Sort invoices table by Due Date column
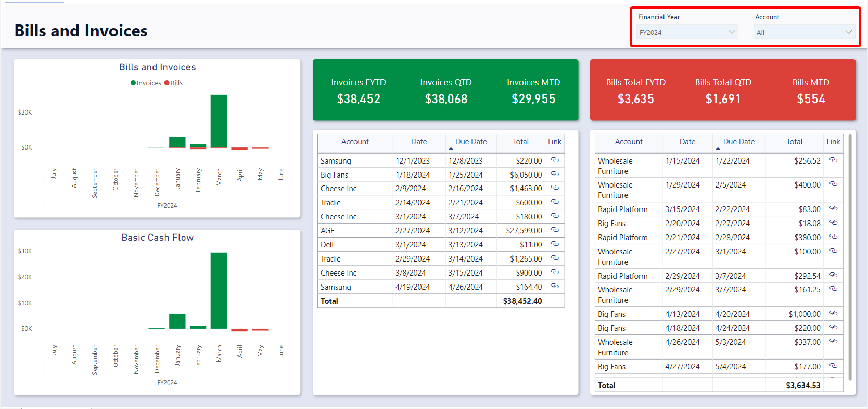This screenshot has width=868, height=409. (x=471, y=142)
